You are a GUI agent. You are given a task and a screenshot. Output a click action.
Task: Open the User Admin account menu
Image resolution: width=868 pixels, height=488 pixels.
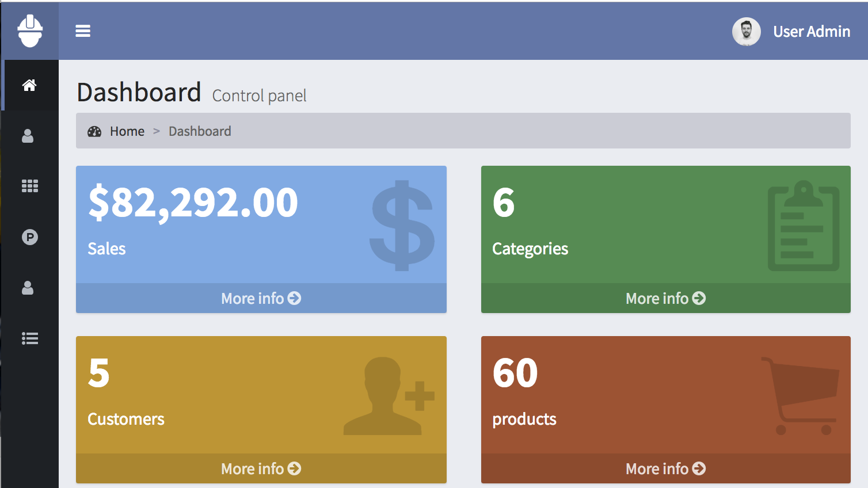tap(811, 32)
